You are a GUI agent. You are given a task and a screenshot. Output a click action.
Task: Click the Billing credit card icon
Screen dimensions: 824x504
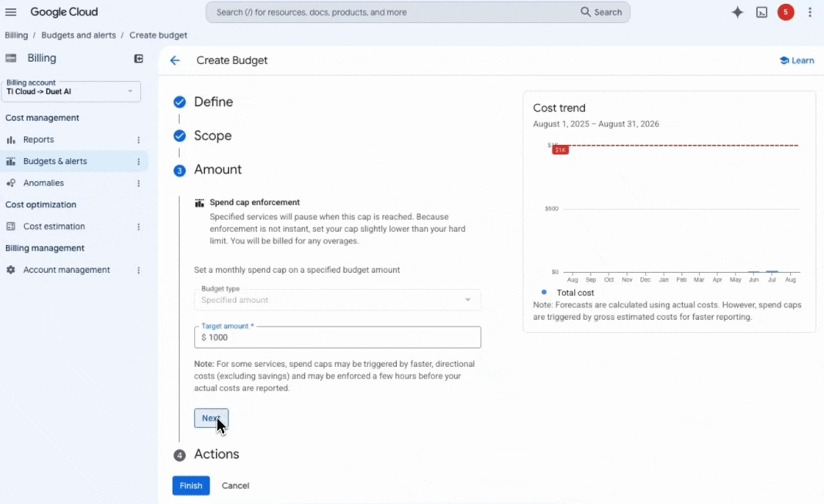[x=11, y=59]
